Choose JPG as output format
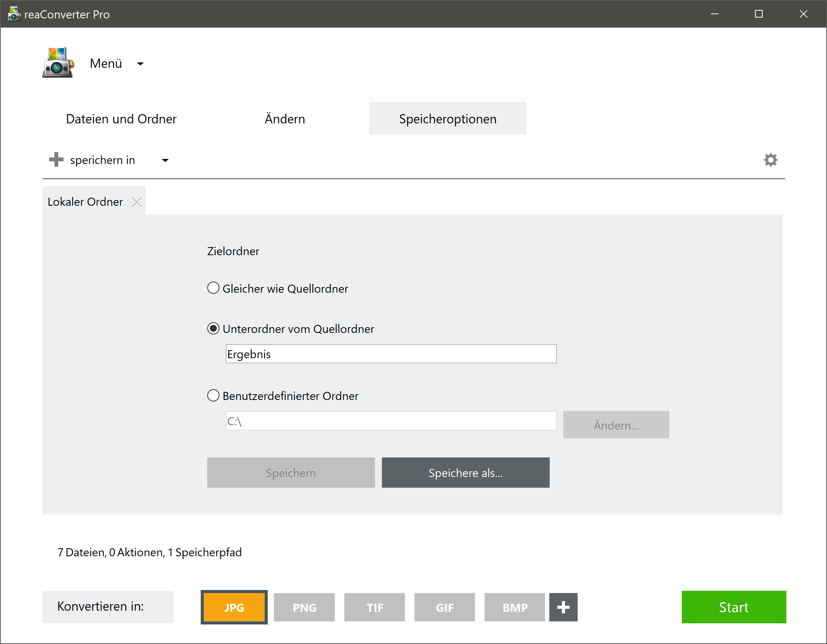The image size is (827, 644). 234,607
